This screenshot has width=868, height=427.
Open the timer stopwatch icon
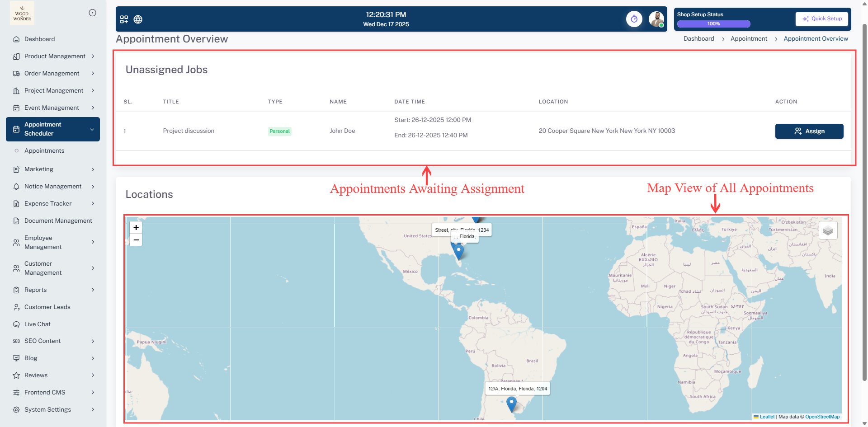634,19
